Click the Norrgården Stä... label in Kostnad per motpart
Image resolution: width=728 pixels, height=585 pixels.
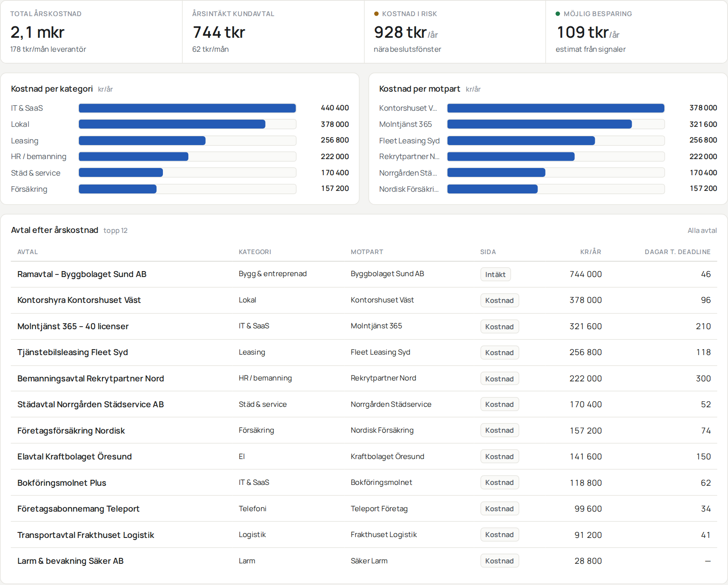pyautogui.click(x=408, y=173)
